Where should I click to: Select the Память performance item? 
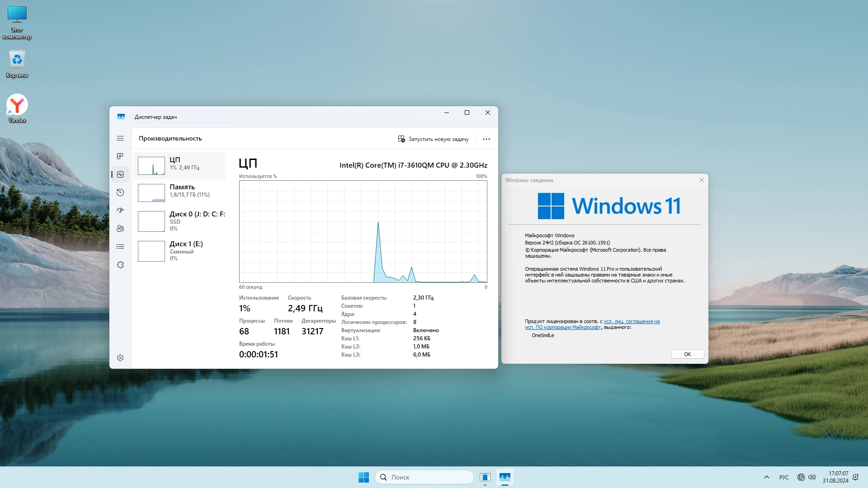[180, 193]
